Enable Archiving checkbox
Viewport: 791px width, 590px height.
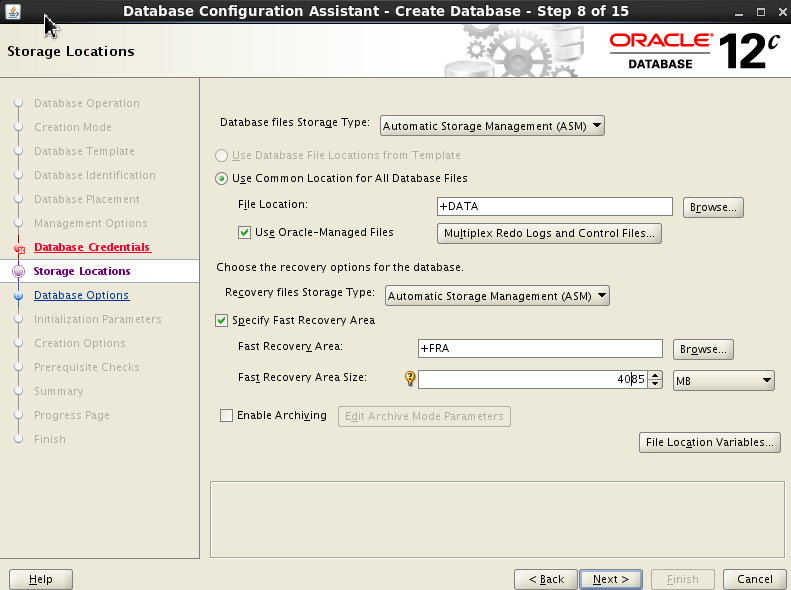(x=226, y=416)
